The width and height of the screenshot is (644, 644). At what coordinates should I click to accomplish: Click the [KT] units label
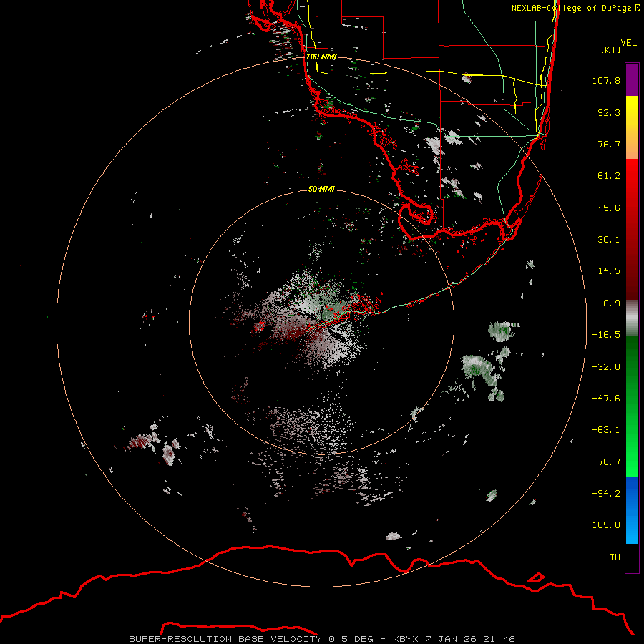611,49
